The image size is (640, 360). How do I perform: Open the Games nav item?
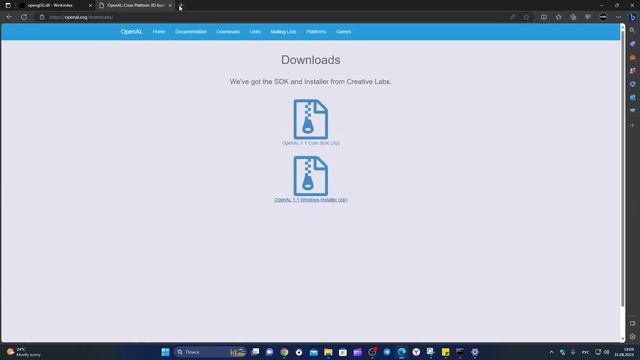344,32
